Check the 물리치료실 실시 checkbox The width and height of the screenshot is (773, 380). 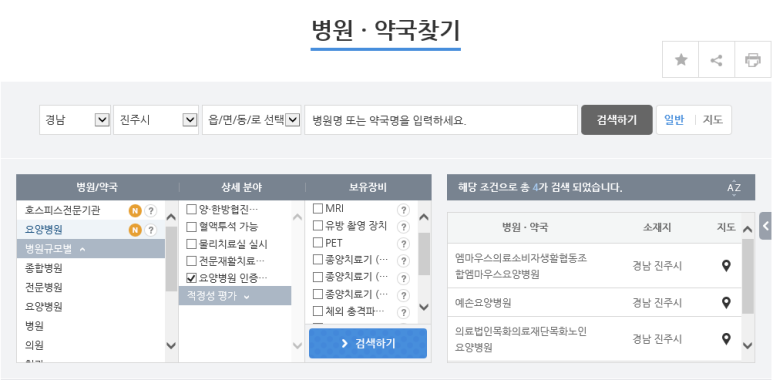[x=191, y=244]
